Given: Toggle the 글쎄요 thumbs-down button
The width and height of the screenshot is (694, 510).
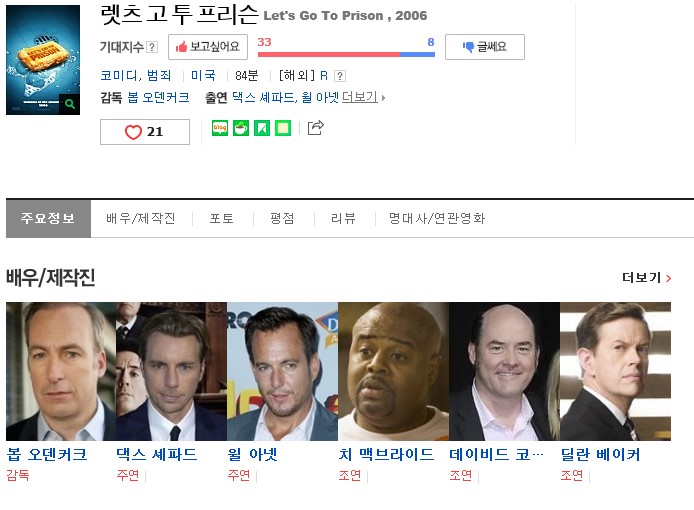Looking at the screenshot, I should click(485, 47).
